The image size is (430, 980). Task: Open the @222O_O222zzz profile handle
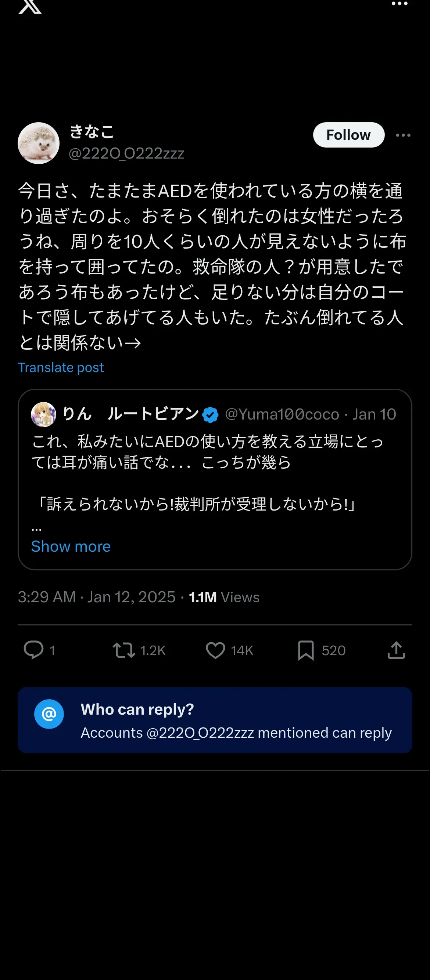click(x=126, y=153)
